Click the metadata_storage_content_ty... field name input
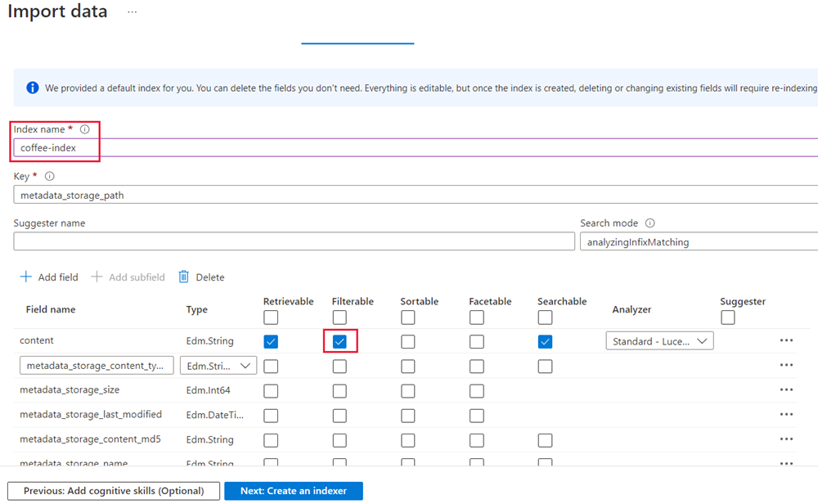Image resolution: width=818 pixels, height=504 pixels. (x=97, y=366)
